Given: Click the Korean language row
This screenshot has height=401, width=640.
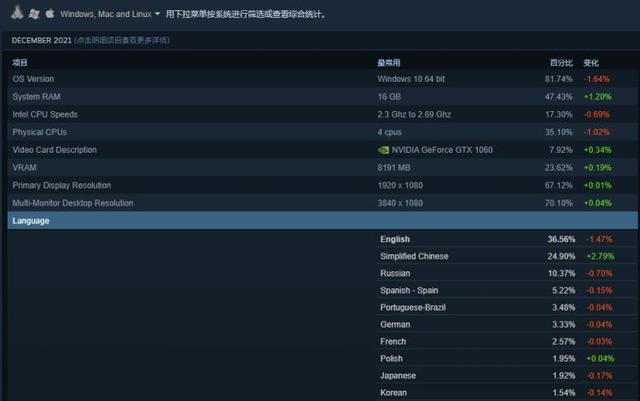Looking at the screenshot, I should click(x=506, y=392).
